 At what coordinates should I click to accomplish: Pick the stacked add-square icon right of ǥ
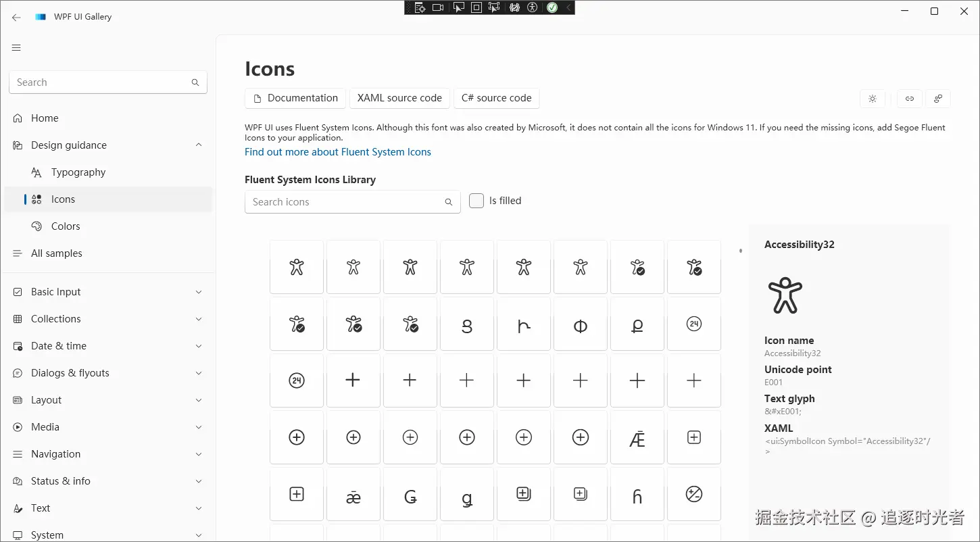(524, 494)
